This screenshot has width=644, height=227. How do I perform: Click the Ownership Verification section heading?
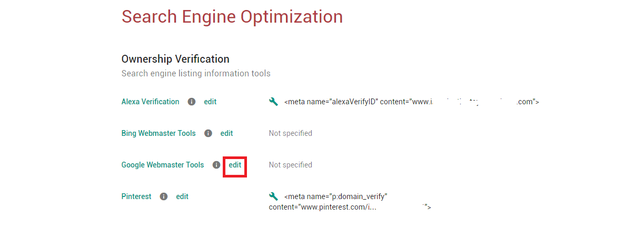coord(175,59)
